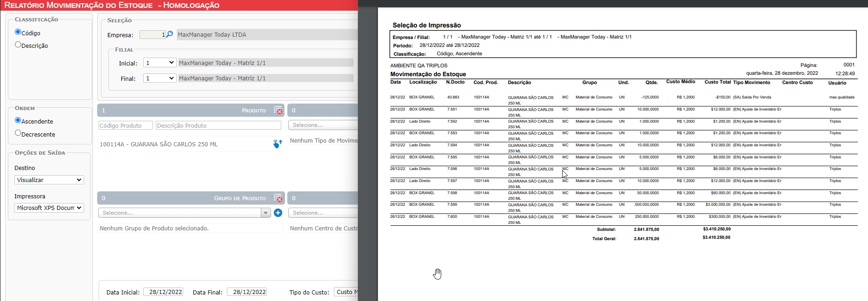This screenshot has height=301, width=868.
Task: Open Filial Final dropdown
Action: pos(159,78)
